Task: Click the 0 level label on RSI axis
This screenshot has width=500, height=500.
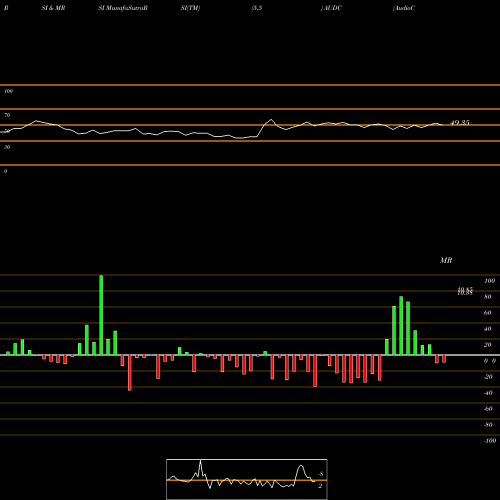Action: (6, 171)
